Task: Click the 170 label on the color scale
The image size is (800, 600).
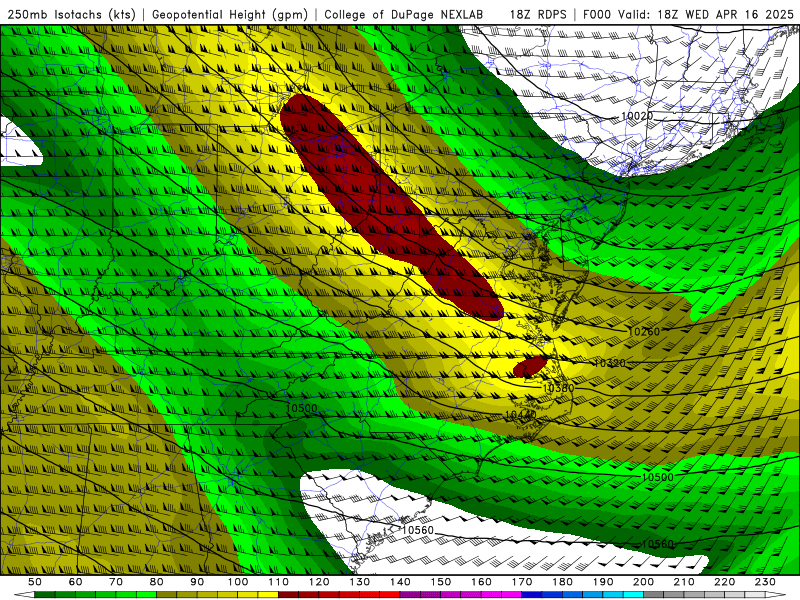Action: click(522, 582)
